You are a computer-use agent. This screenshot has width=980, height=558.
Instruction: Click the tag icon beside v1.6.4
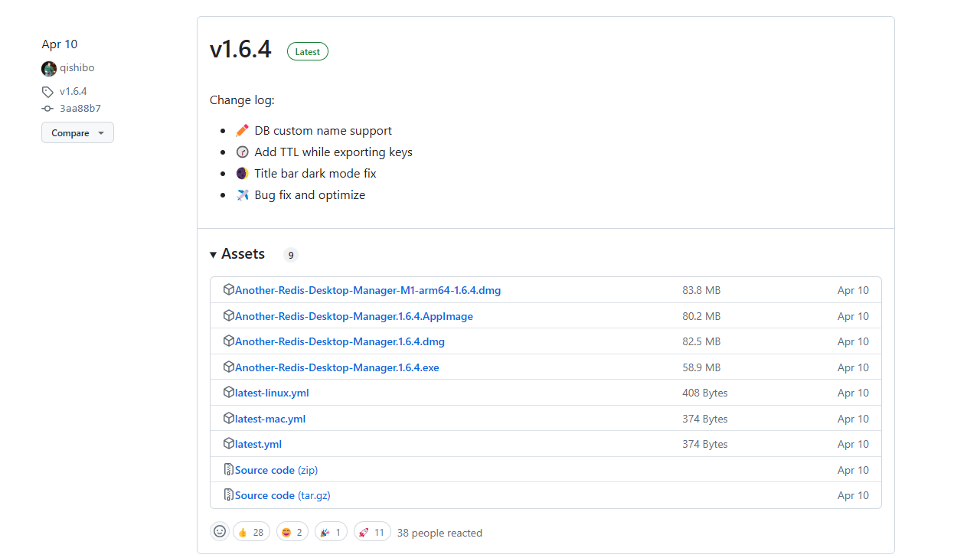point(47,92)
